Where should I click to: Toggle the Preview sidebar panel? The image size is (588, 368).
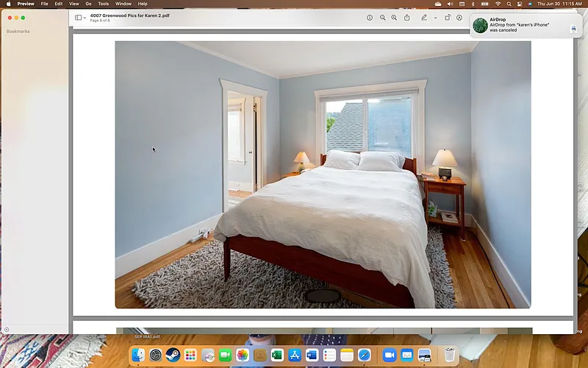tap(78, 18)
